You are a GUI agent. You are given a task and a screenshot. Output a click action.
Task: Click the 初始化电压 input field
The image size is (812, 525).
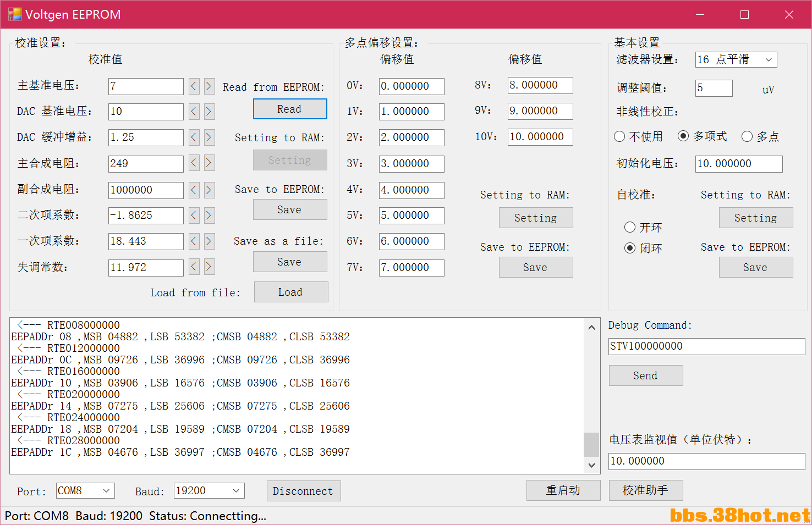739,164
